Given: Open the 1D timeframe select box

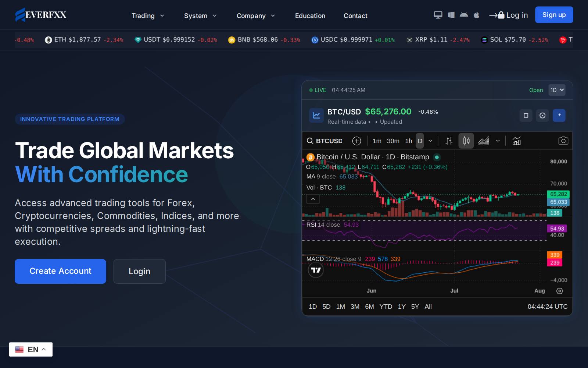Looking at the screenshot, I should click(x=557, y=90).
